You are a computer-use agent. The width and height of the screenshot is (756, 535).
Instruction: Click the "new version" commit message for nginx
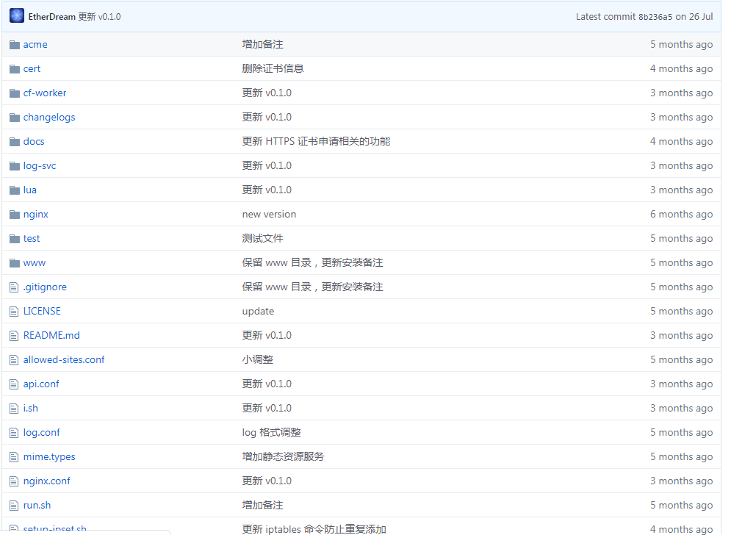[269, 214]
